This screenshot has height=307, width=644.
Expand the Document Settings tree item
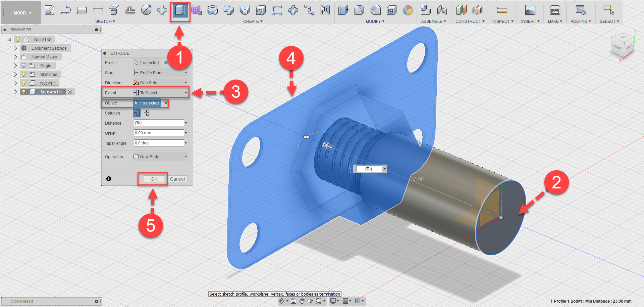coord(15,48)
